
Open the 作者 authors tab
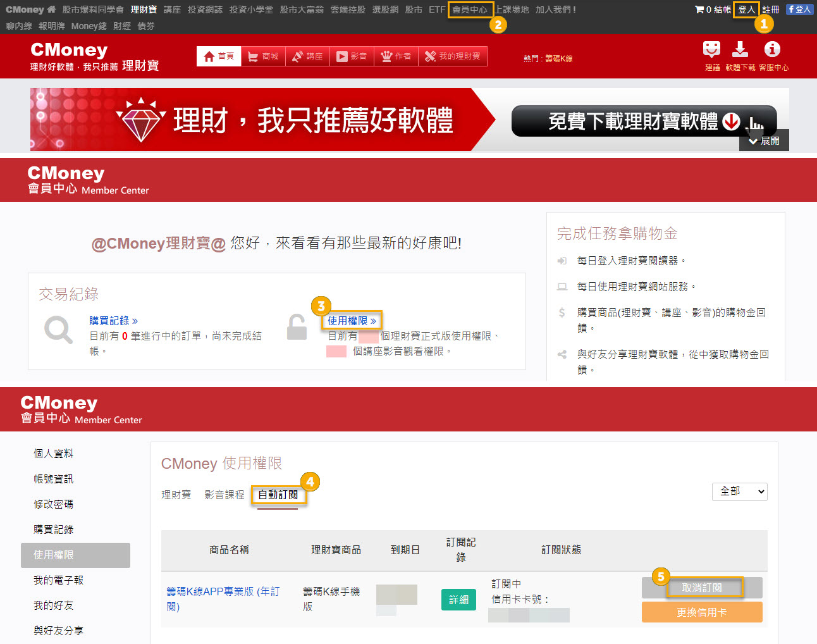(396, 56)
